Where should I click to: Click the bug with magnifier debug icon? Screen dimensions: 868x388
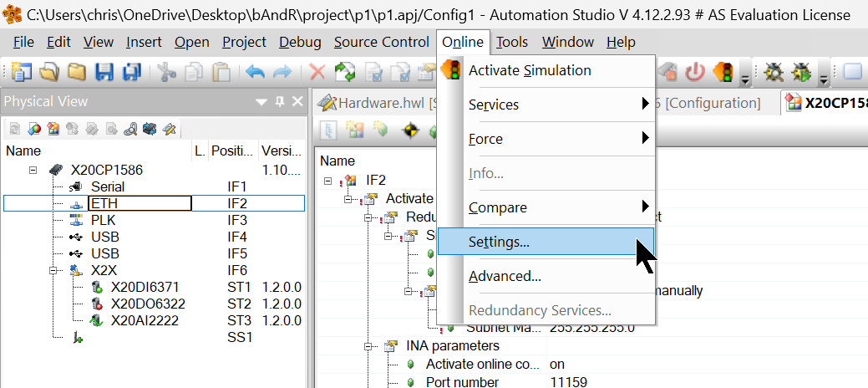pos(774,72)
